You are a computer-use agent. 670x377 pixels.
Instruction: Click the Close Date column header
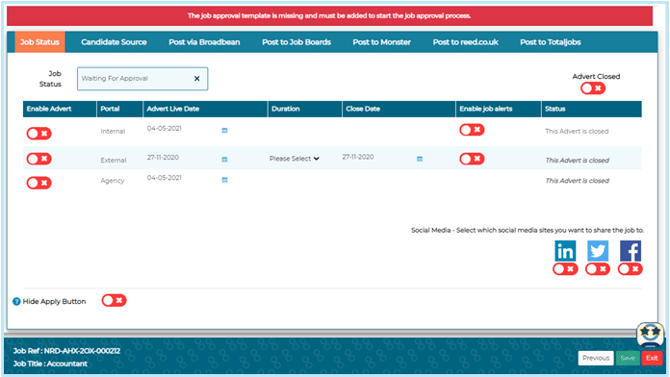(399, 109)
